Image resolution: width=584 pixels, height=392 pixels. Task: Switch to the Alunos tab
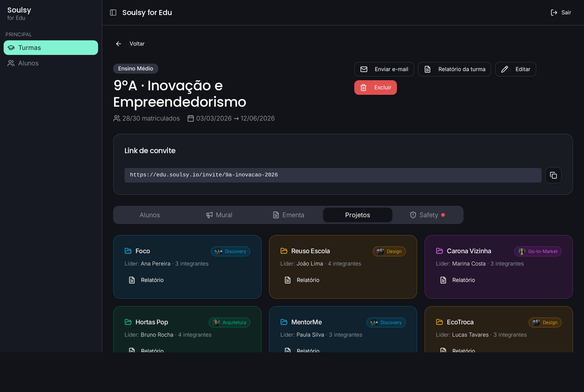point(150,215)
